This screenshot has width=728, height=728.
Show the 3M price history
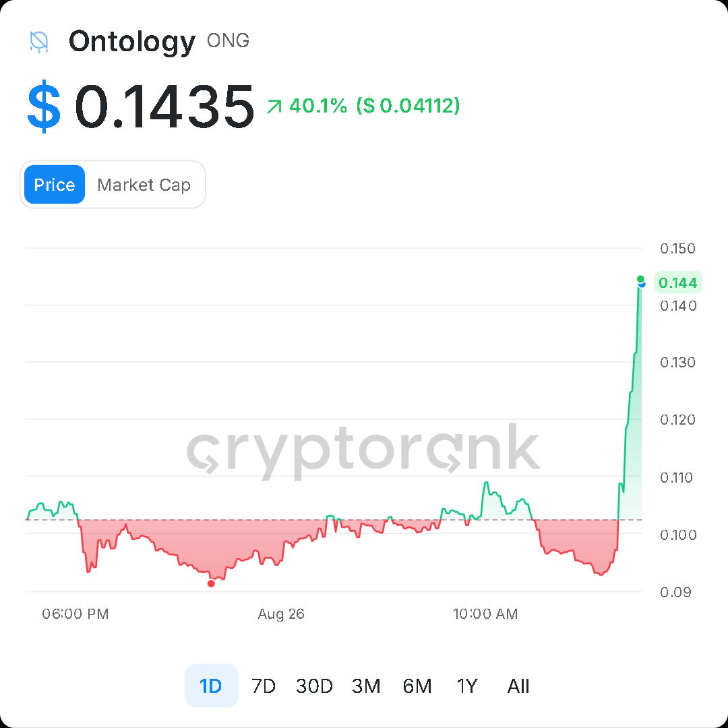click(366, 686)
